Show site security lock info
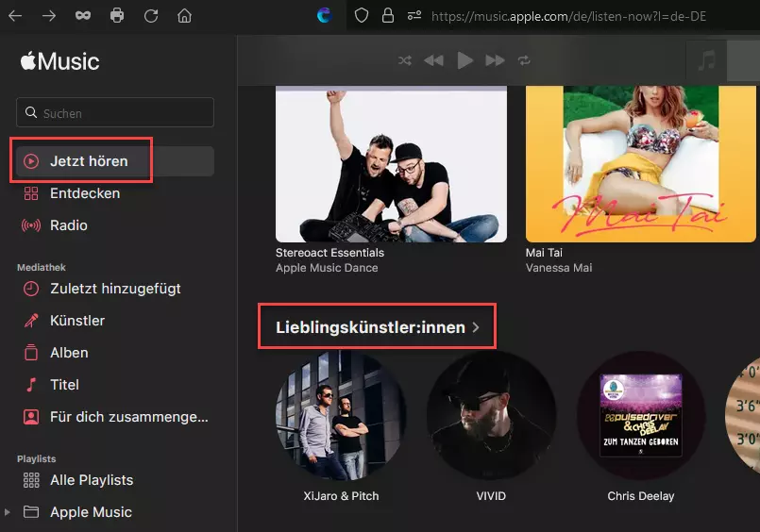Viewport: 760px width, 532px height. [x=388, y=16]
